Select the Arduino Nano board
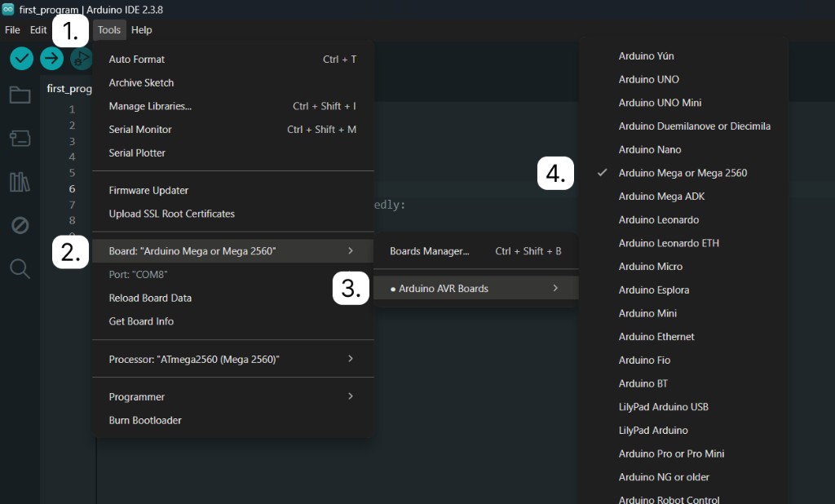 684,150
